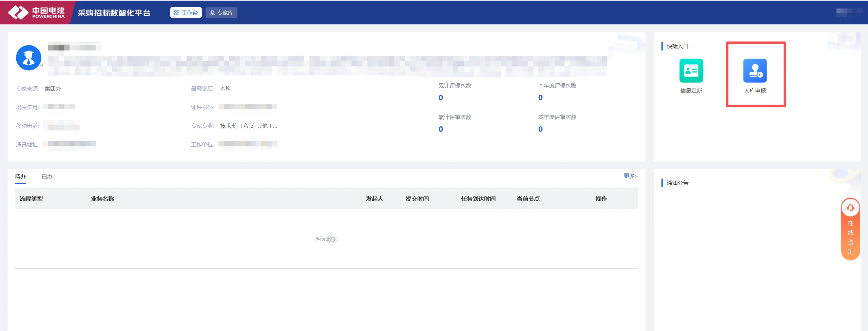Open the 信息更新 quick entry icon
Viewport: 868px width, 331px height.
click(691, 70)
